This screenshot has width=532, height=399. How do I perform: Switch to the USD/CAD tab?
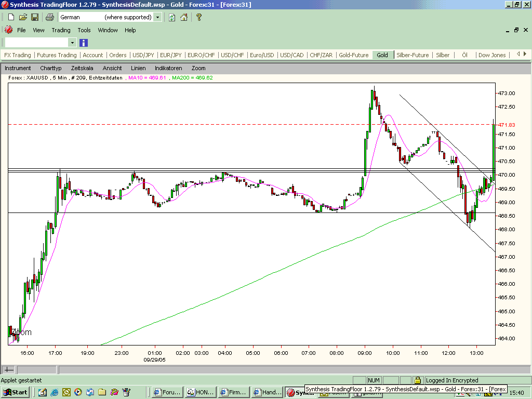(292, 55)
